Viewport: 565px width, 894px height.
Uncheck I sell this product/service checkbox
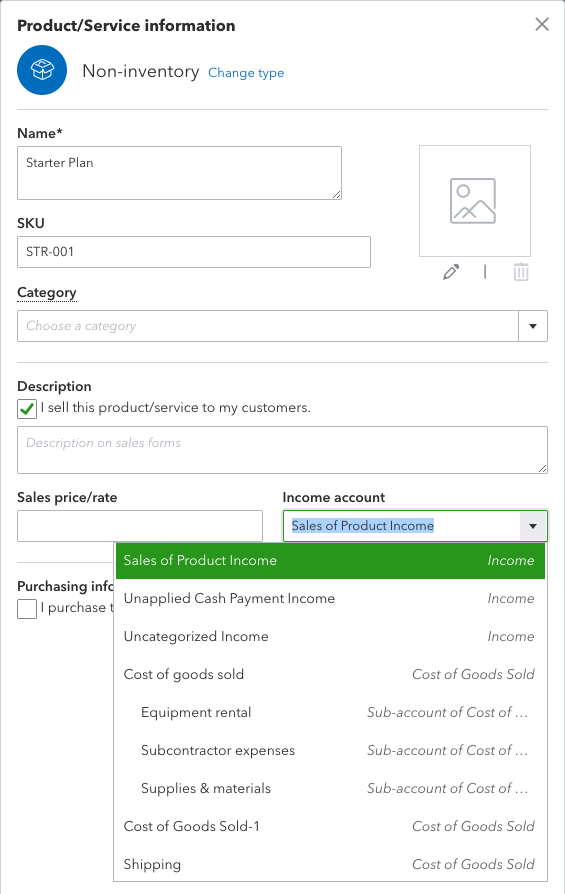point(27,409)
